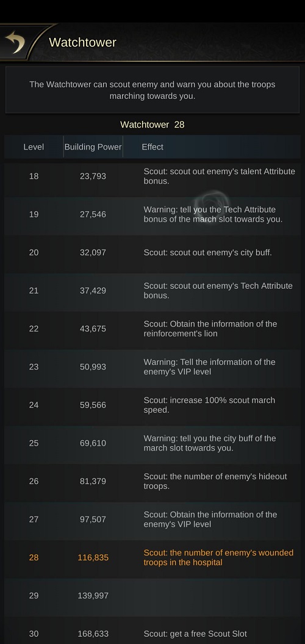305x644 pixels.
Task: Tap the level 22 reinforcement's lion row
Action: point(152,328)
